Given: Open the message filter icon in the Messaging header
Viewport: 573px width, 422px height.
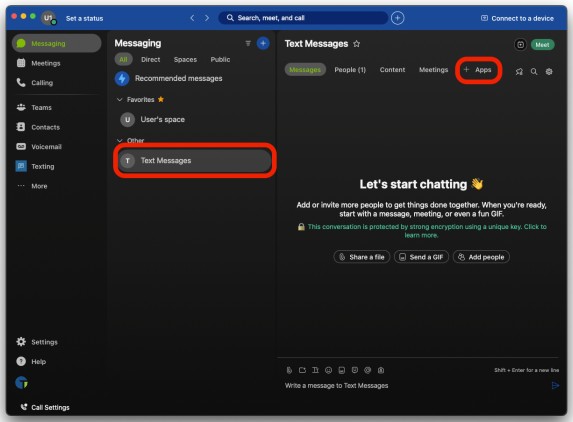Looking at the screenshot, I should click(248, 43).
